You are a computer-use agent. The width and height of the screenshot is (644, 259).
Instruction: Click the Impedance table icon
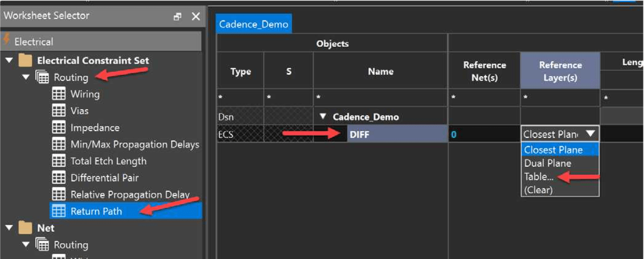tap(59, 128)
